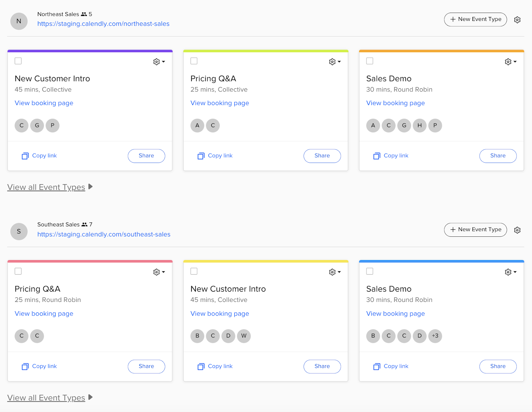
Task: Click copy icon on Southeast New Customer Intro
Action: point(201,366)
